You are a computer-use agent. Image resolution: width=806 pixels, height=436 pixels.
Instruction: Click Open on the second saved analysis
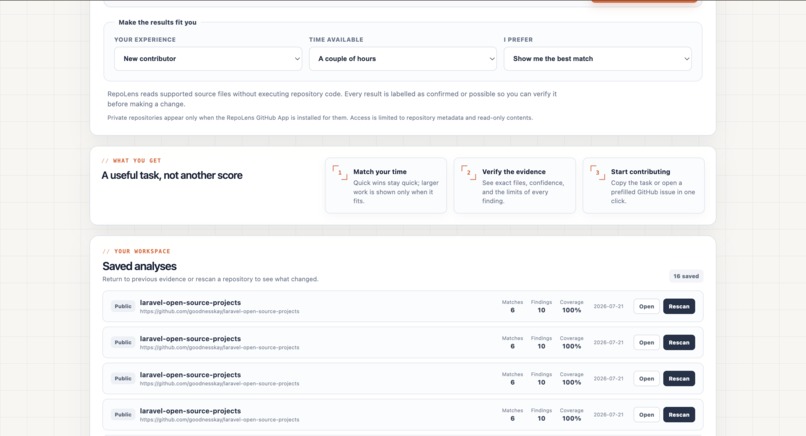click(x=646, y=342)
